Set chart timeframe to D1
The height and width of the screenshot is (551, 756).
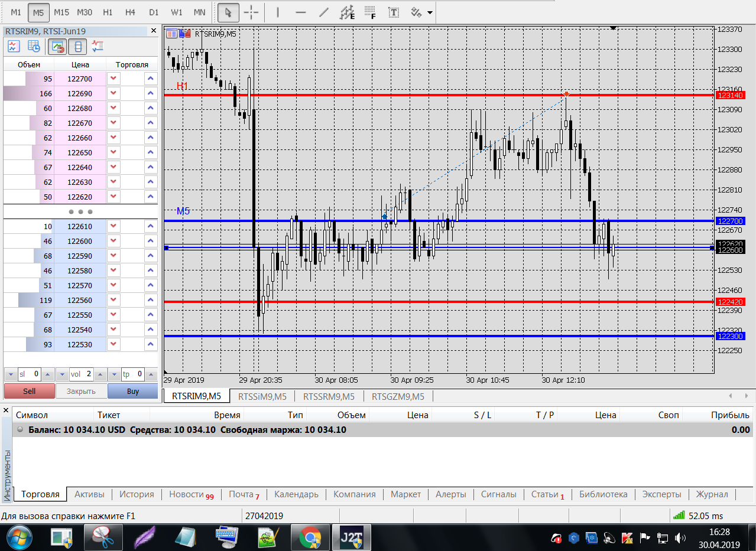(x=154, y=12)
